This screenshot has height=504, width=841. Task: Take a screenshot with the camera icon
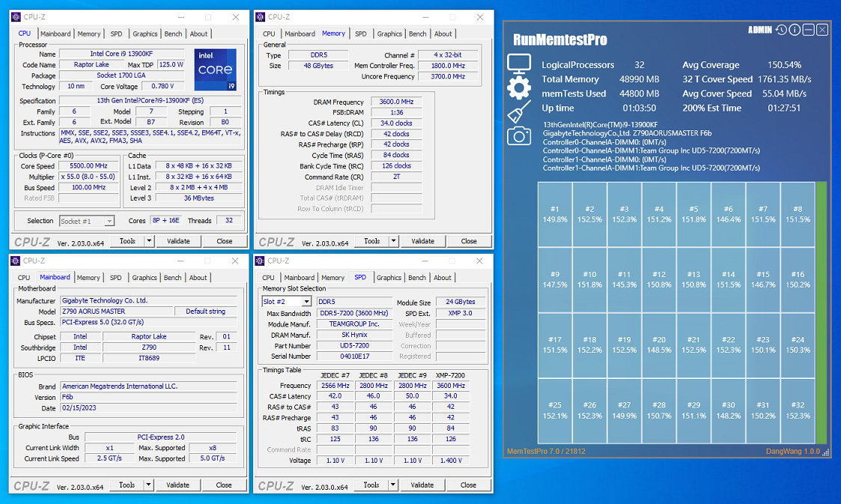(x=519, y=136)
